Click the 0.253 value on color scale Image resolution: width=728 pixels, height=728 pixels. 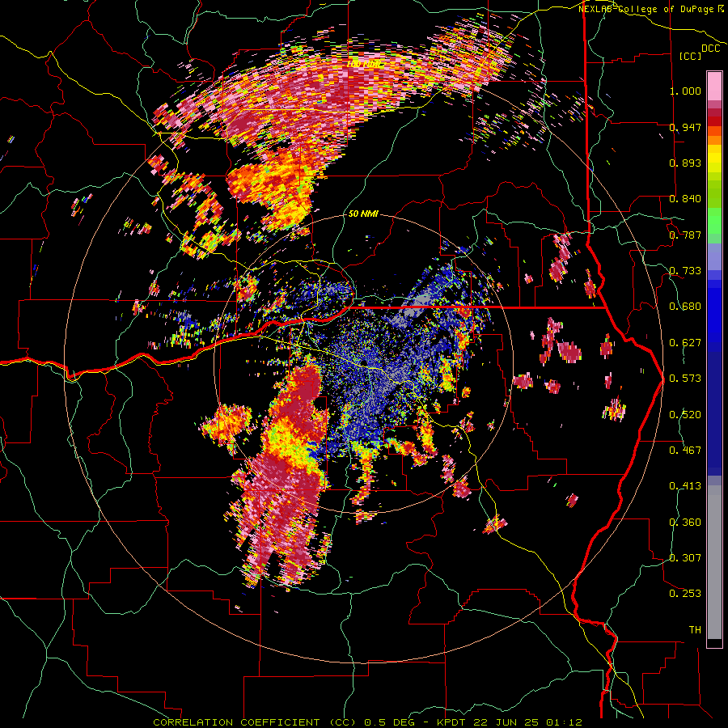[685, 594]
